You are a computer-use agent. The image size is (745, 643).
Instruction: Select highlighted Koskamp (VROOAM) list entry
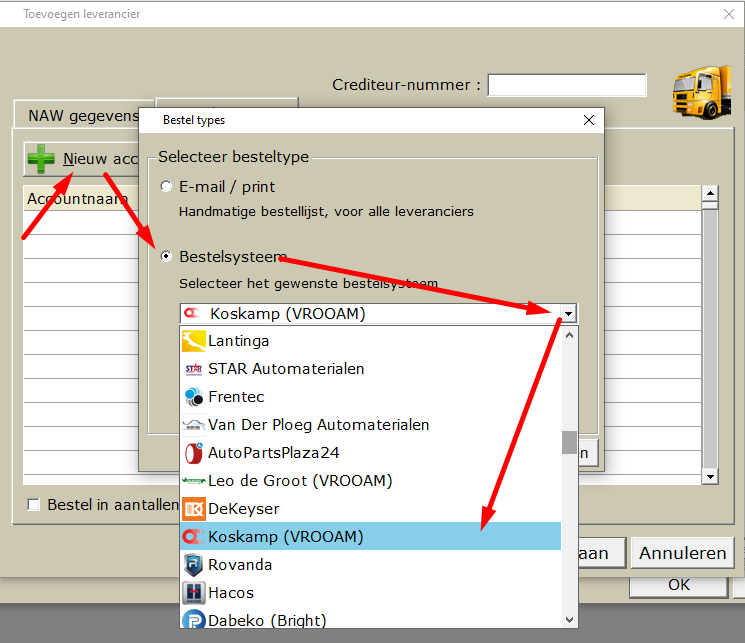[x=371, y=537]
